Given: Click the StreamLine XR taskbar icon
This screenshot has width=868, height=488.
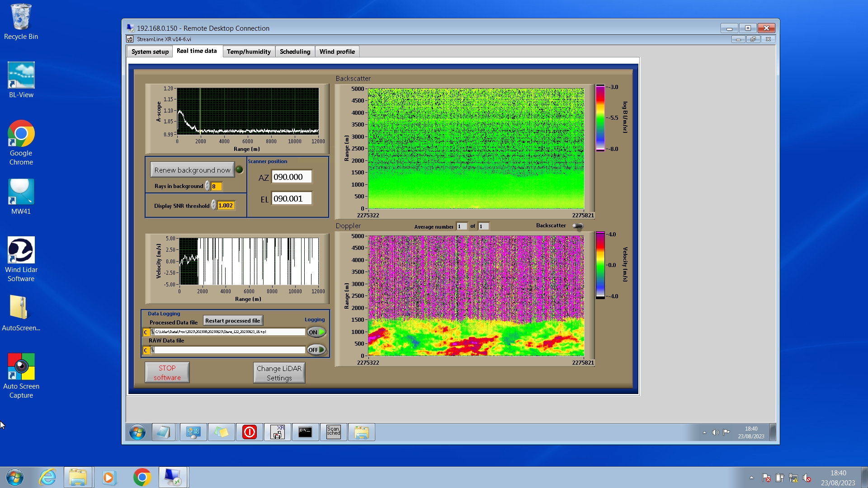Looking at the screenshot, I should point(277,432).
